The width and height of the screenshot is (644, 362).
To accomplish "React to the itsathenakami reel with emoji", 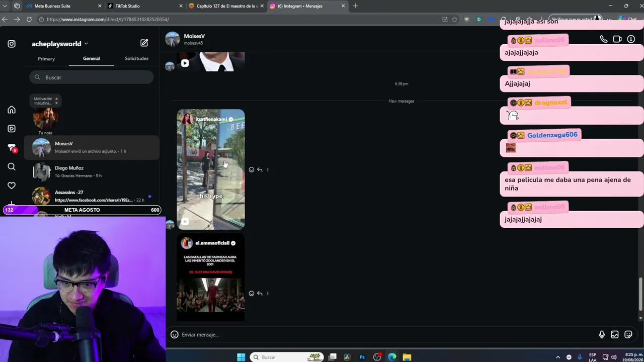I will (252, 170).
